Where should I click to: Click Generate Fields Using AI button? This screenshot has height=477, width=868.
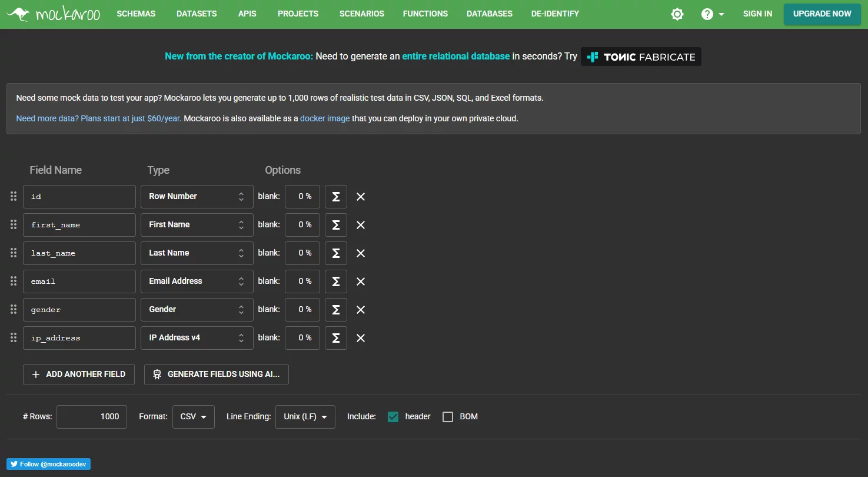[216, 374]
